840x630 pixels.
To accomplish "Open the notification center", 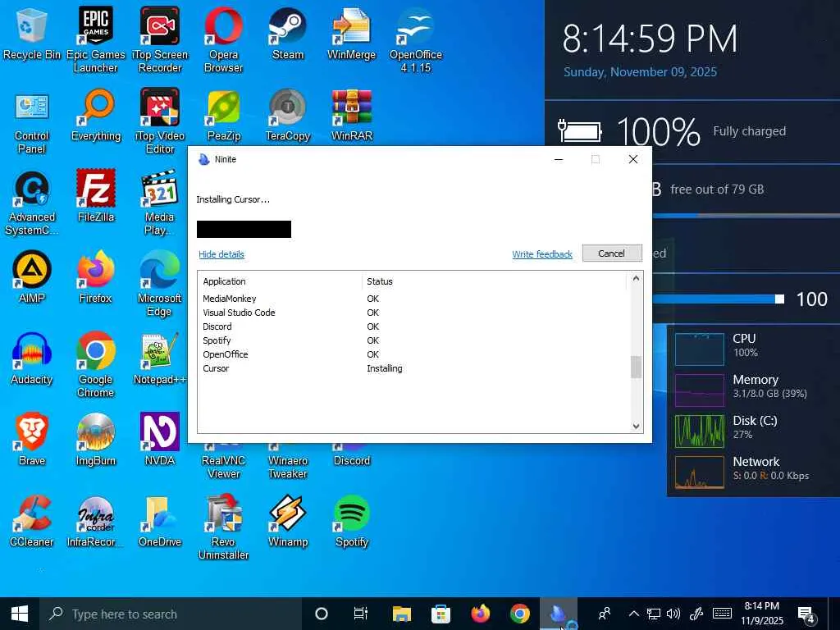I will 806,614.
